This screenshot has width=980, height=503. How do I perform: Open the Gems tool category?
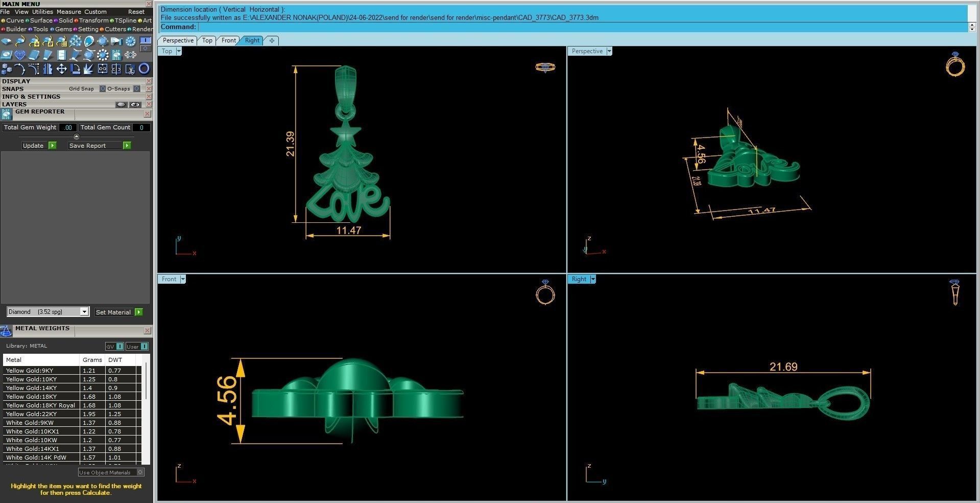[x=61, y=29]
